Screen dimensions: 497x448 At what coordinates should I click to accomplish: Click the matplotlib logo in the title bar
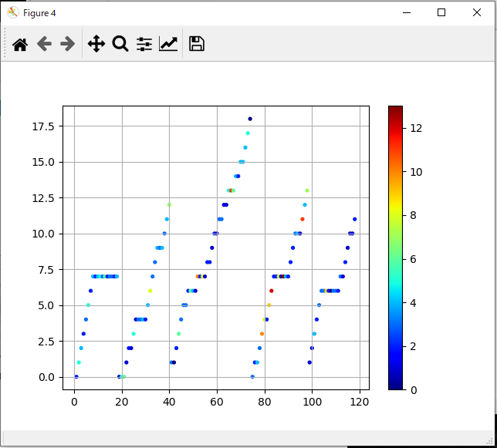(x=12, y=12)
